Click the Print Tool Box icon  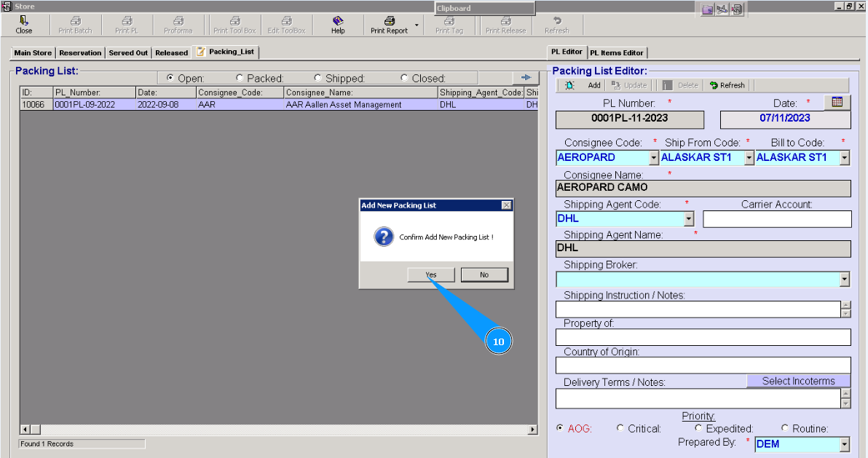click(234, 21)
